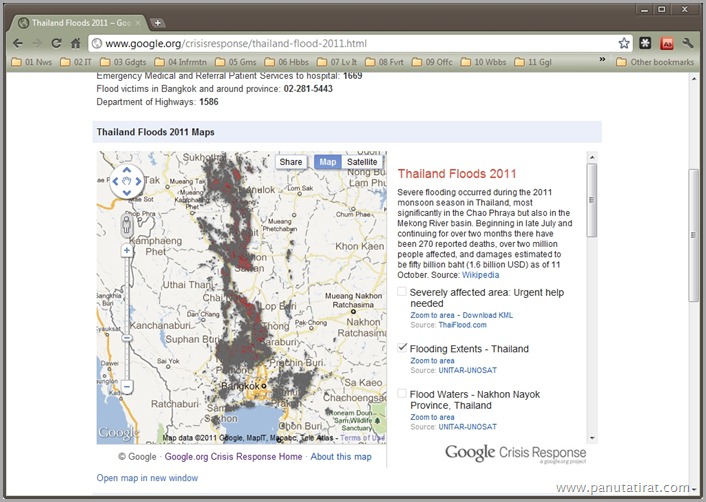
Task: Click the black asterisk extension icon
Action: tap(645, 43)
